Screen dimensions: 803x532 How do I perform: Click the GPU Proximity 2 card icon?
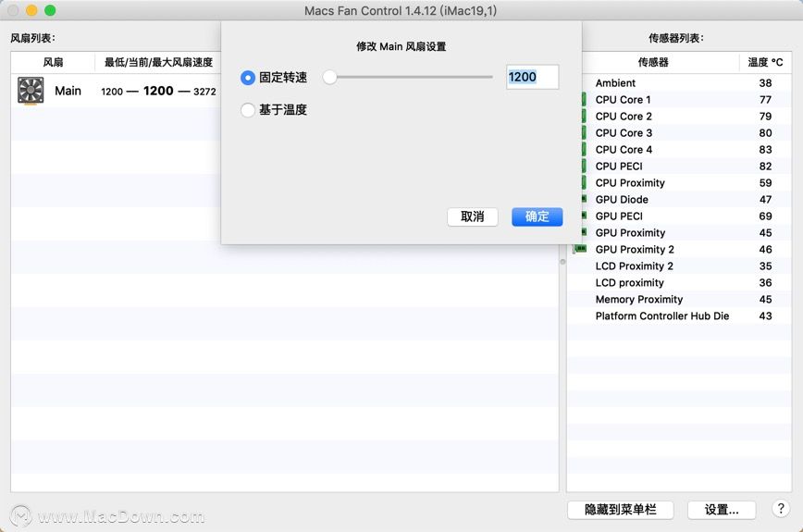(580, 249)
